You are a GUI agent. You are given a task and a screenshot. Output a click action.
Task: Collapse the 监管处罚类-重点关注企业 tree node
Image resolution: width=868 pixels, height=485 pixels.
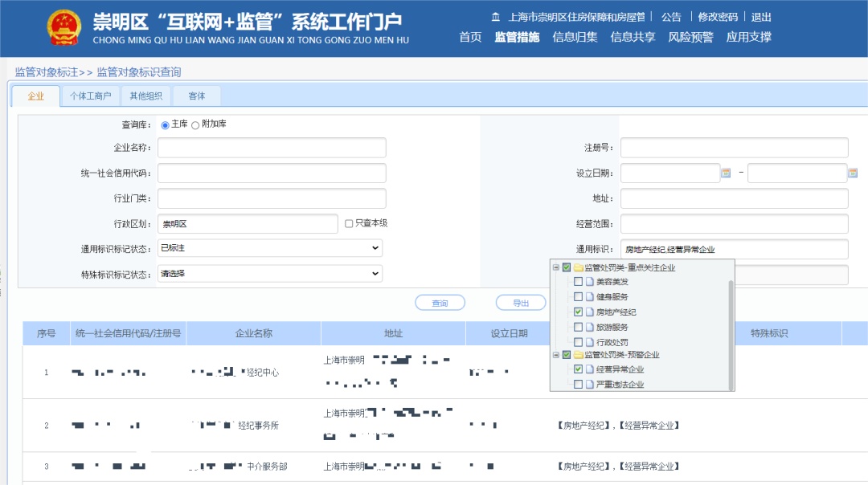coord(556,267)
